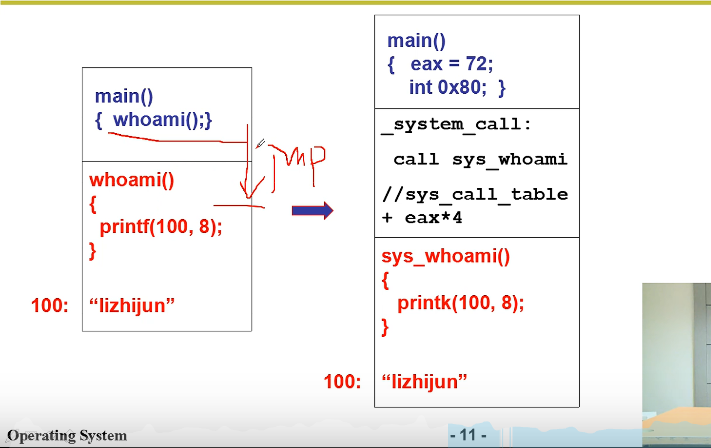711x448 pixels.
Task: Click the '+ eax*4' text
Action: pos(422,218)
